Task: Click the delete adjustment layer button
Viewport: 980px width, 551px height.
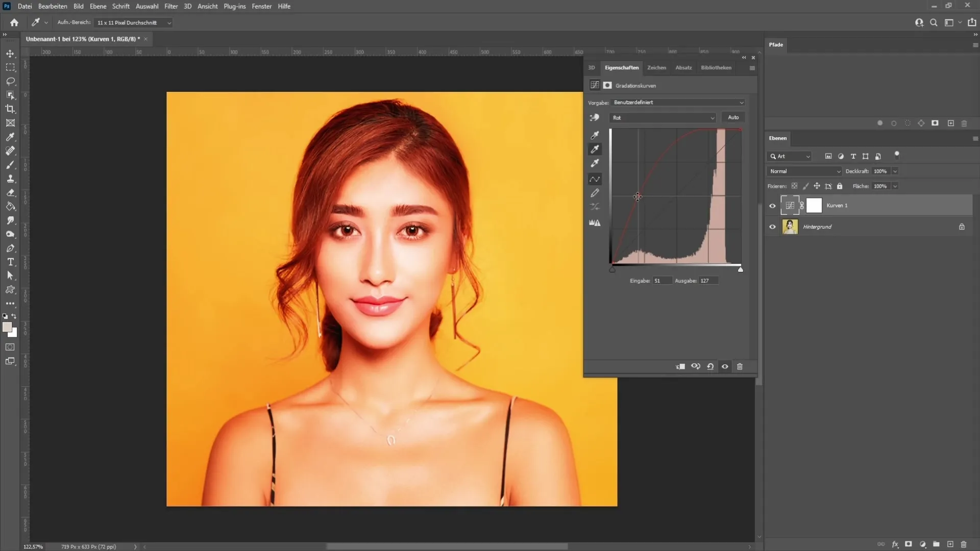Action: tap(740, 366)
